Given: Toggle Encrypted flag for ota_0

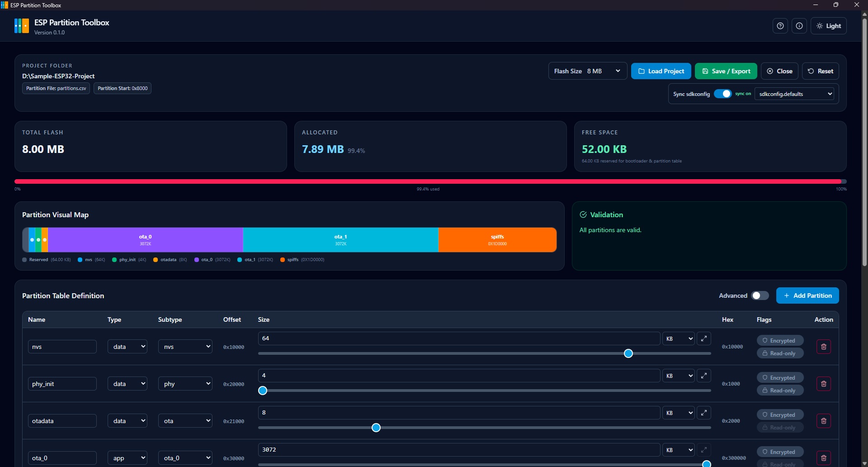Looking at the screenshot, I should click(x=780, y=452).
